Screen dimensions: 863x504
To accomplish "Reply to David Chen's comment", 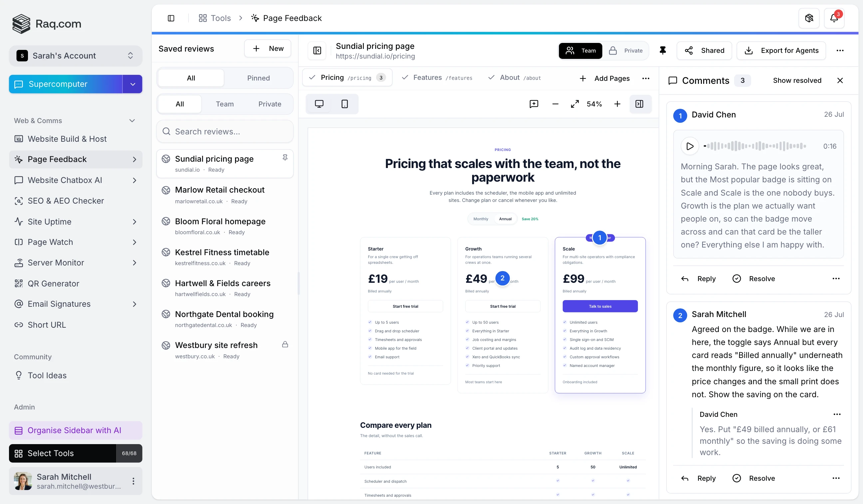I will click(x=698, y=278).
